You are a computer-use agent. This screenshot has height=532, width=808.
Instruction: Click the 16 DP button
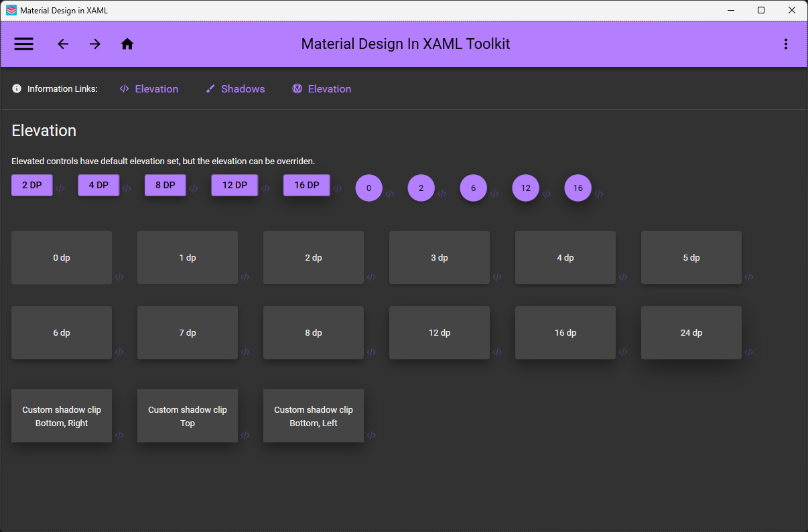click(x=307, y=185)
